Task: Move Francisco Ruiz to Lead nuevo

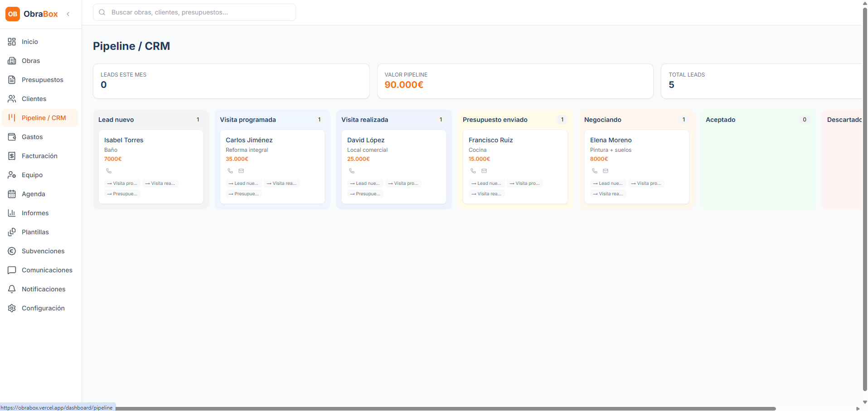Action: coord(487,184)
